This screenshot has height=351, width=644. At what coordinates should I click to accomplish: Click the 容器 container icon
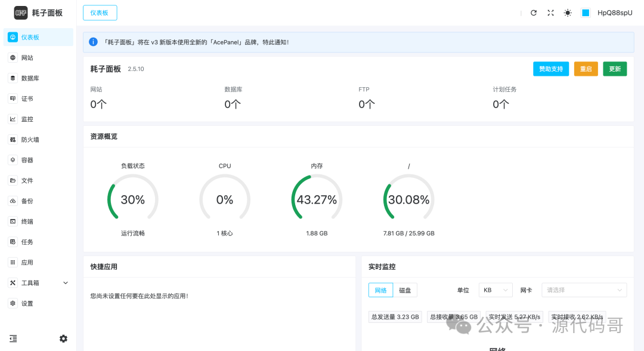(x=13, y=160)
